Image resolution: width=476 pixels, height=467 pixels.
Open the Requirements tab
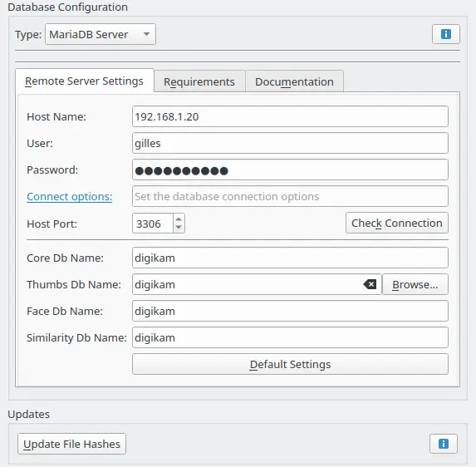pos(199,81)
